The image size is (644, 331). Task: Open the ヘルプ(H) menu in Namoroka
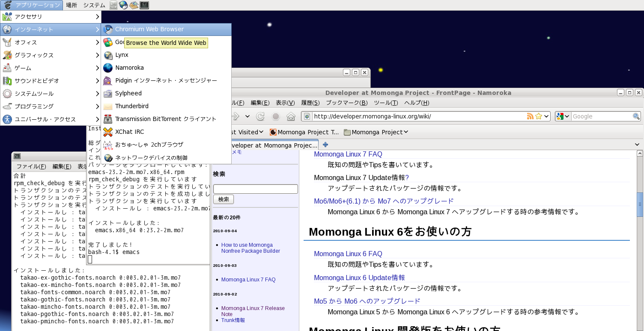coord(417,103)
